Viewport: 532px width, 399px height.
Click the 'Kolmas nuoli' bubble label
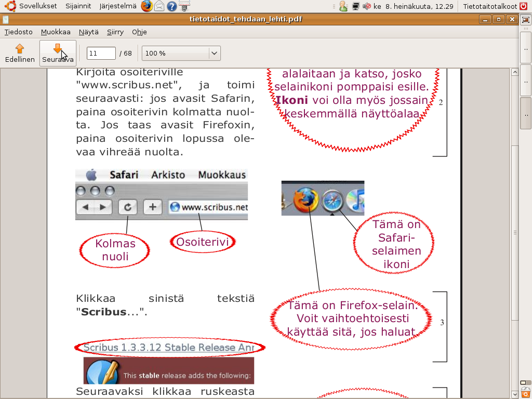(115, 250)
